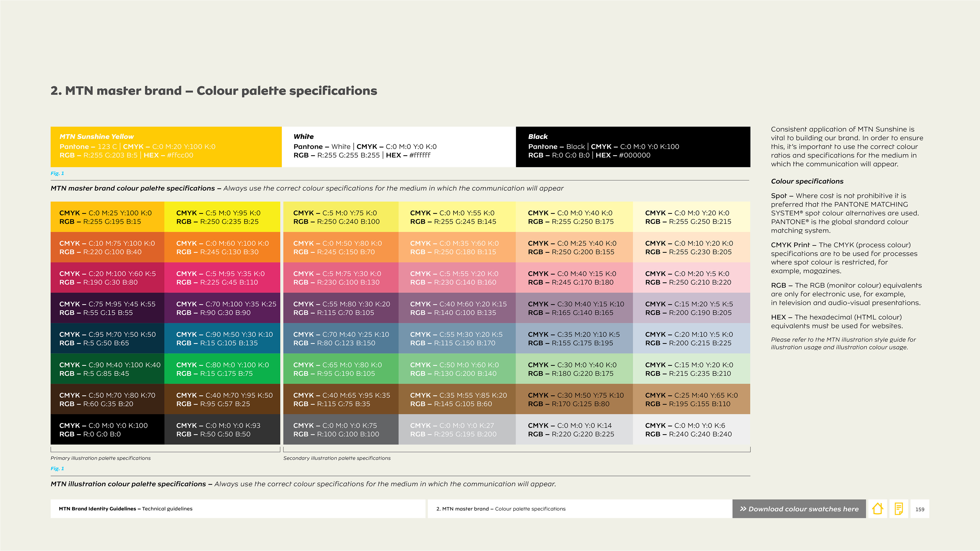The width and height of the screenshot is (980, 551).
Task: Choose the dark navy swatch R:5 G:50 B:65
Action: pyautogui.click(x=107, y=339)
